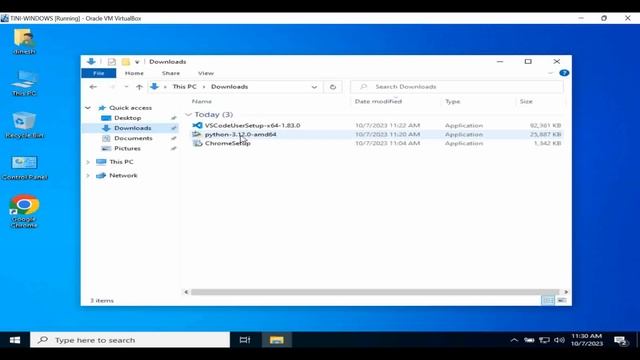Open the Control Panel desktop icon

click(24, 168)
